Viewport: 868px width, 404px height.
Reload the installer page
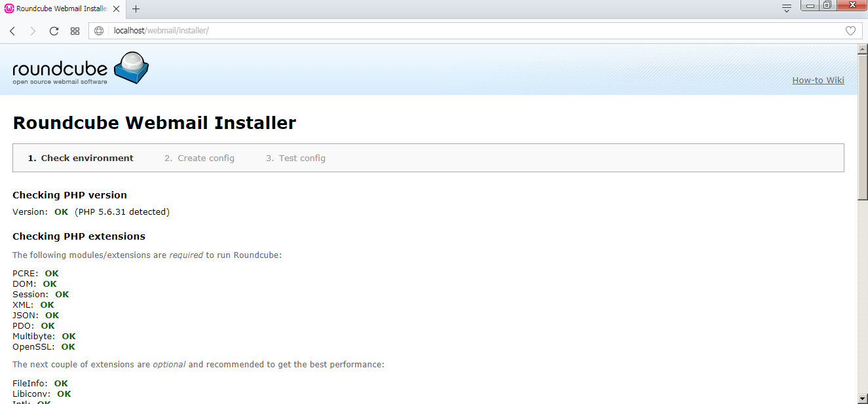pyautogui.click(x=54, y=30)
